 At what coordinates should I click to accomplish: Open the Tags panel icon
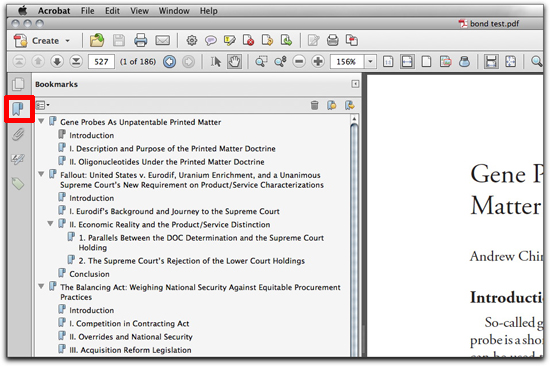[18, 184]
